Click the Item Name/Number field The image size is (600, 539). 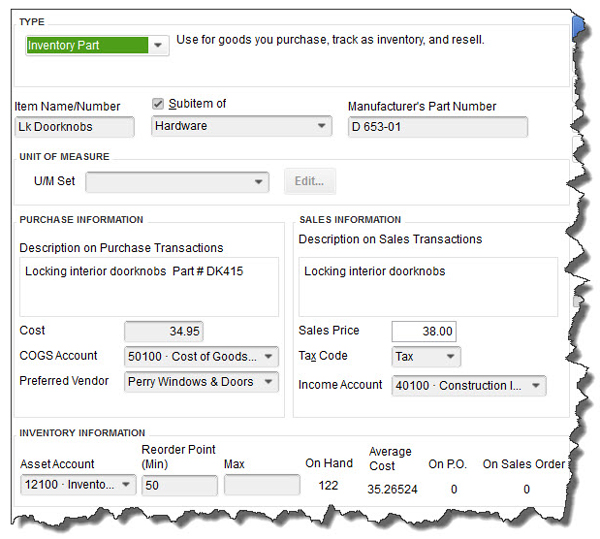click(75, 127)
